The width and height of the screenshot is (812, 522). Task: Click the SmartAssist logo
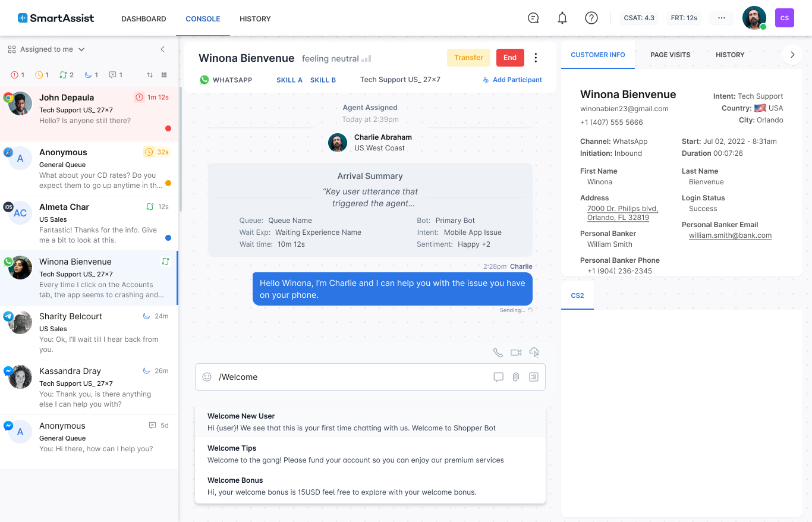(56, 18)
